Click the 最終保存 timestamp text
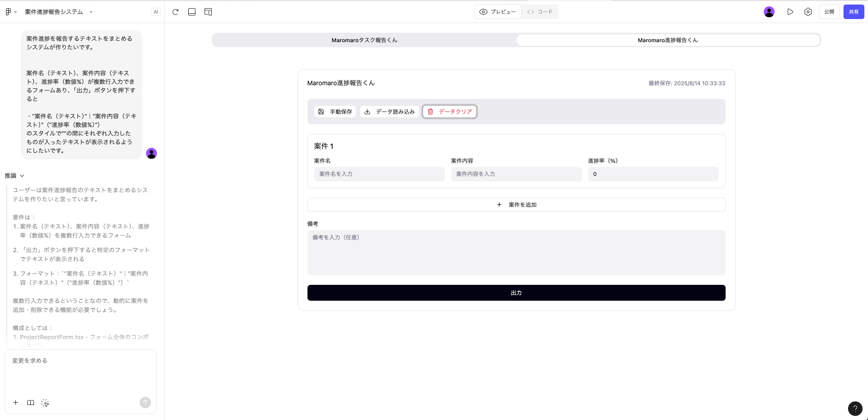 point(687,83)
